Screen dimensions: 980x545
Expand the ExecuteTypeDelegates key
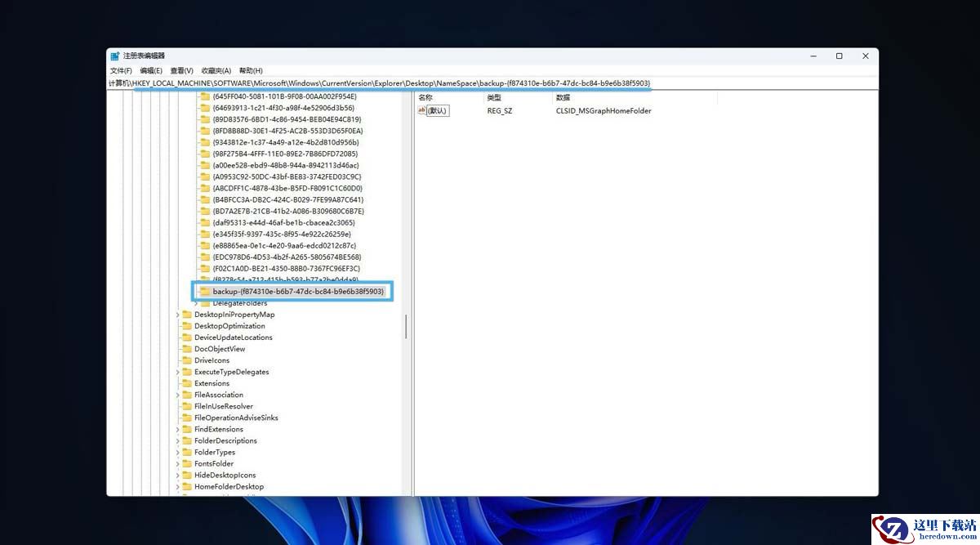click(x=177, y=372)
